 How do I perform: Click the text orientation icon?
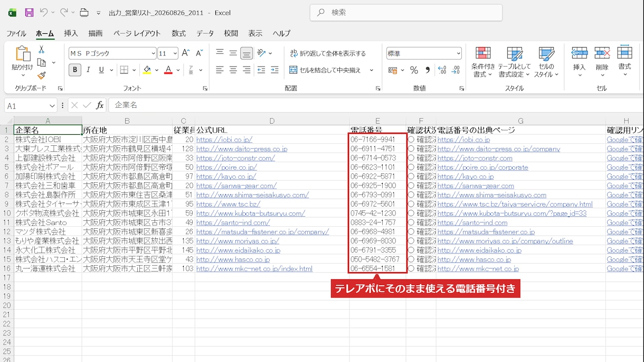(x=261, y=53)
